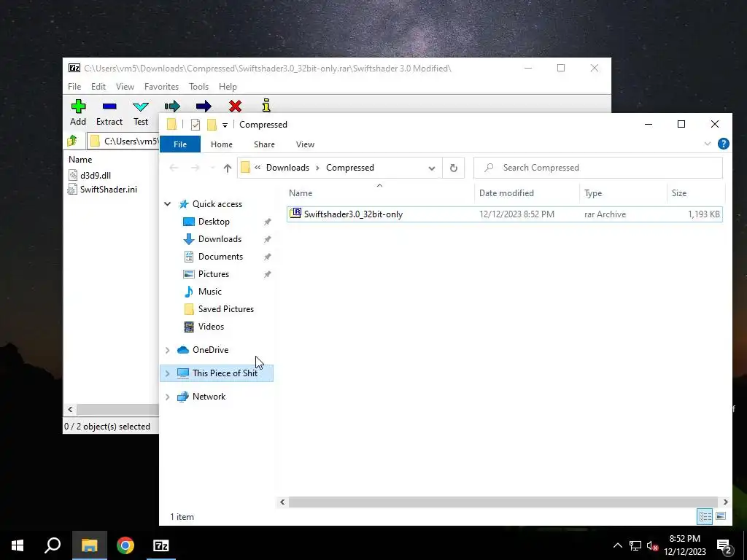Show hidden system tray icons
747x560 pixels.
pyautogui.click(x=617, y=545)
